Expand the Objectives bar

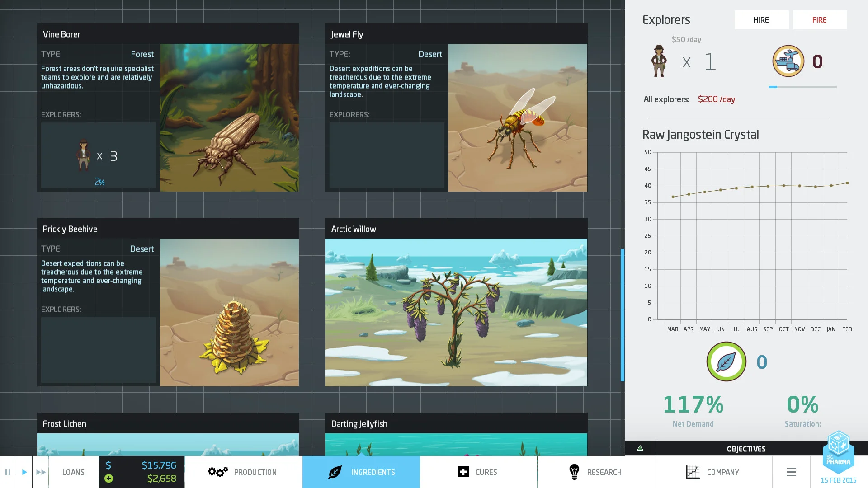coord(746,448)
